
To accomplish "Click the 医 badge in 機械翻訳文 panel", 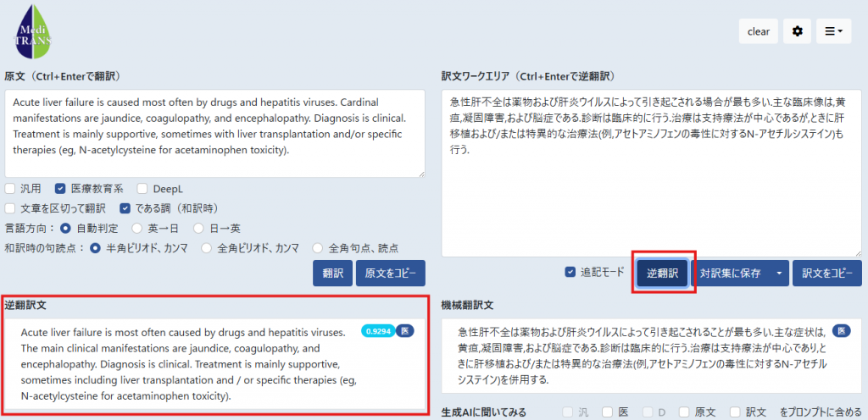I will 842,332.
